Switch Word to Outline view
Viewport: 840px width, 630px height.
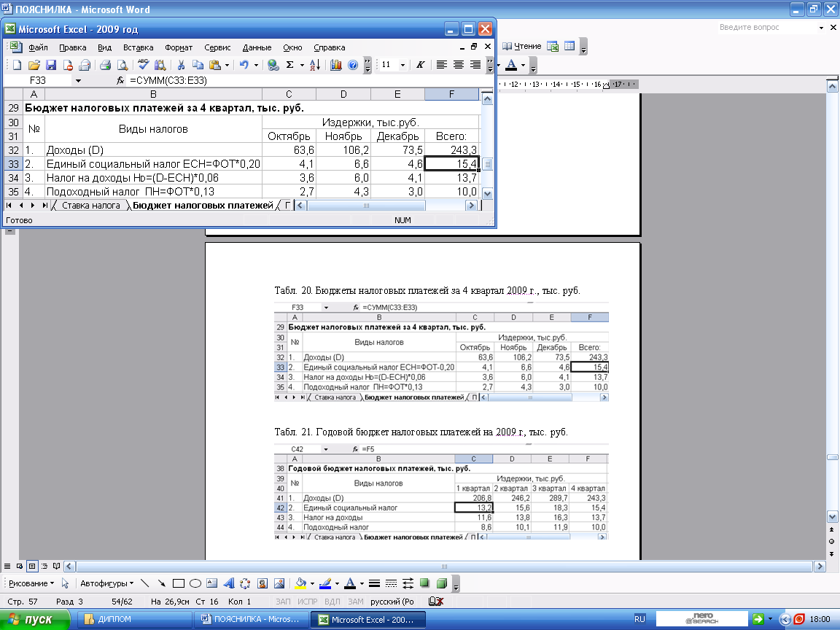pos(44,567)
